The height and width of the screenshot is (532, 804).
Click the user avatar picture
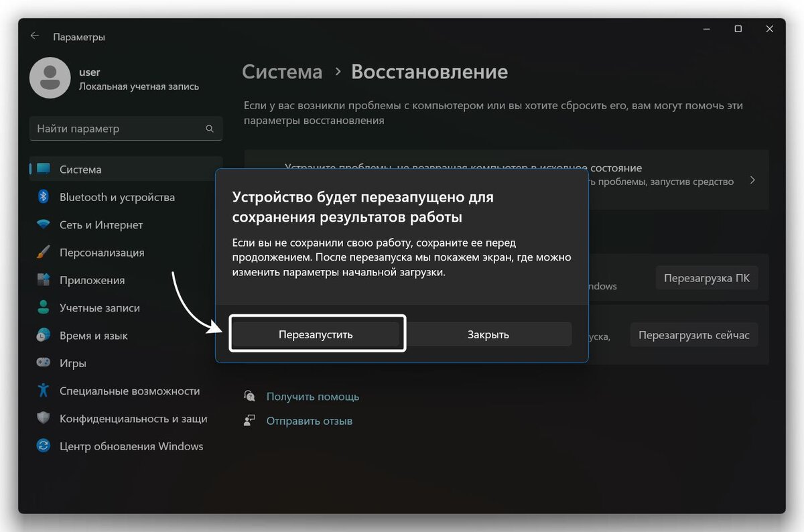[x=50, y=78]
